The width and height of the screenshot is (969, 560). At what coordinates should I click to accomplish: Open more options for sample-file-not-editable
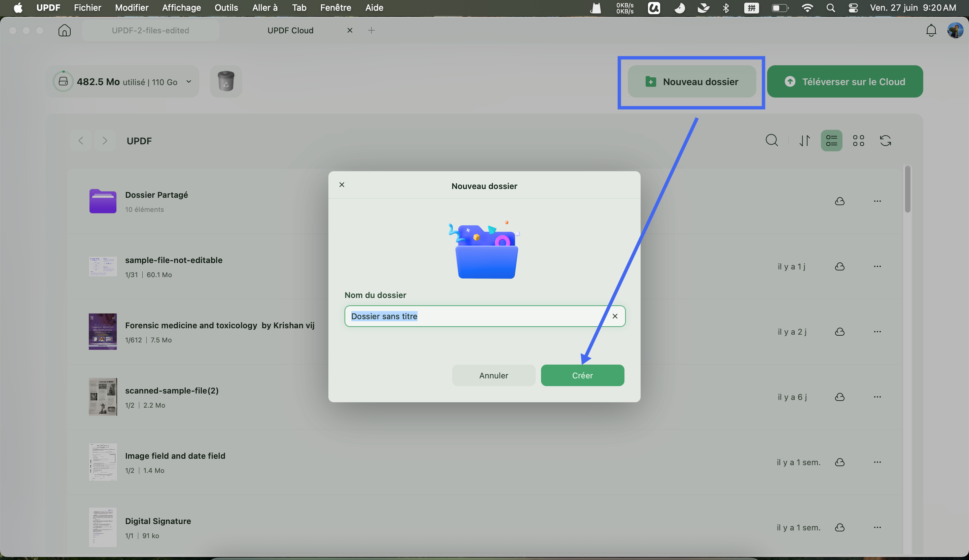(877, 266)
